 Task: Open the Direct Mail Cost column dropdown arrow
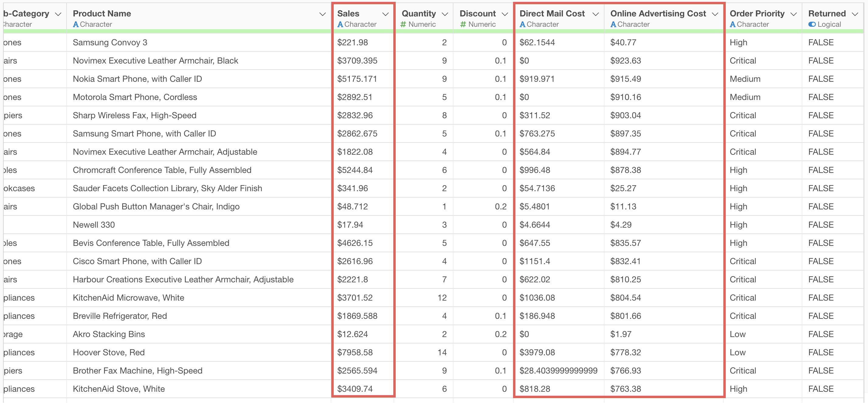click(x=595, y=14)
